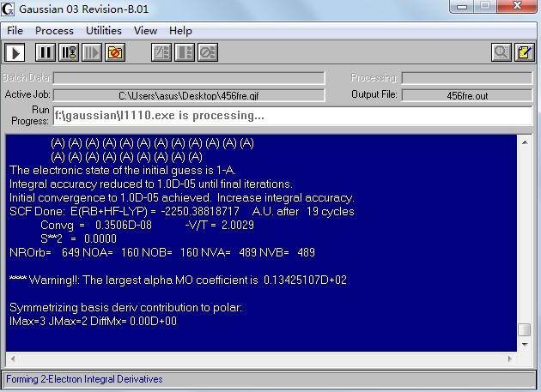Open the Utilities menu
The height and width of the screenshot is (392, 541).
point(104,31)
